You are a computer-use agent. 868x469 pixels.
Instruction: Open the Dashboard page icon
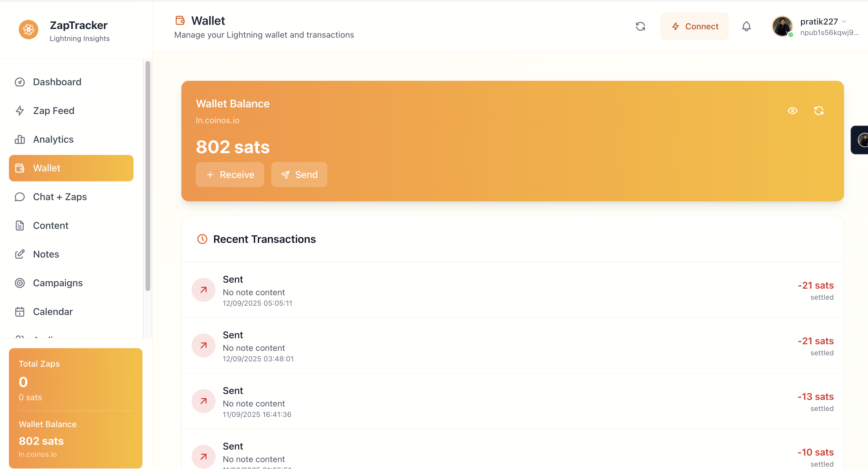click(x=20, y=82)
